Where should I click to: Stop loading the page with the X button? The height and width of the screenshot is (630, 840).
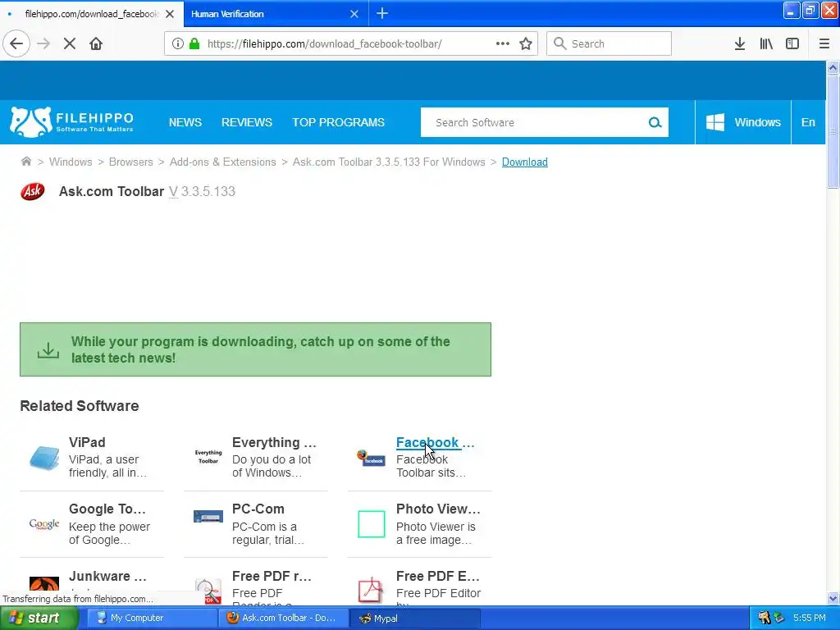pos(70,43)
